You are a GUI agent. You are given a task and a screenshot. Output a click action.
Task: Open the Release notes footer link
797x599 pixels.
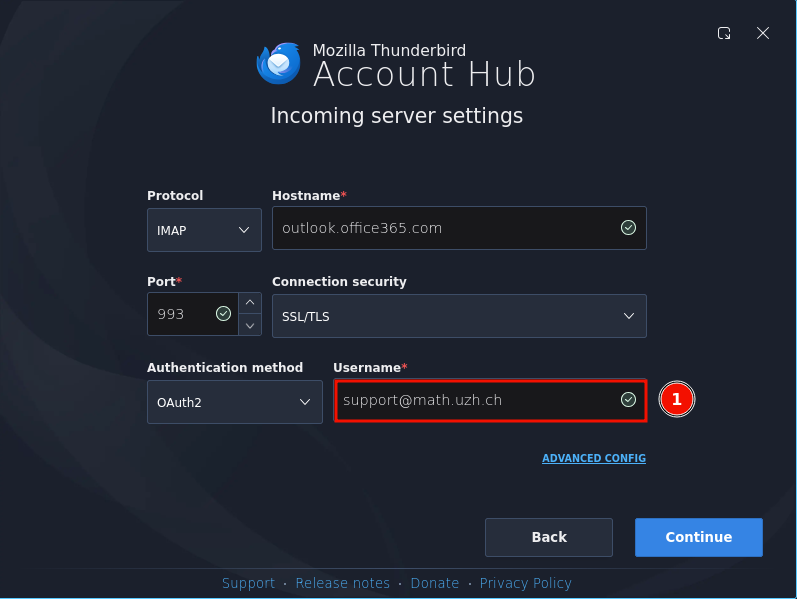click(x=343, y=583)
